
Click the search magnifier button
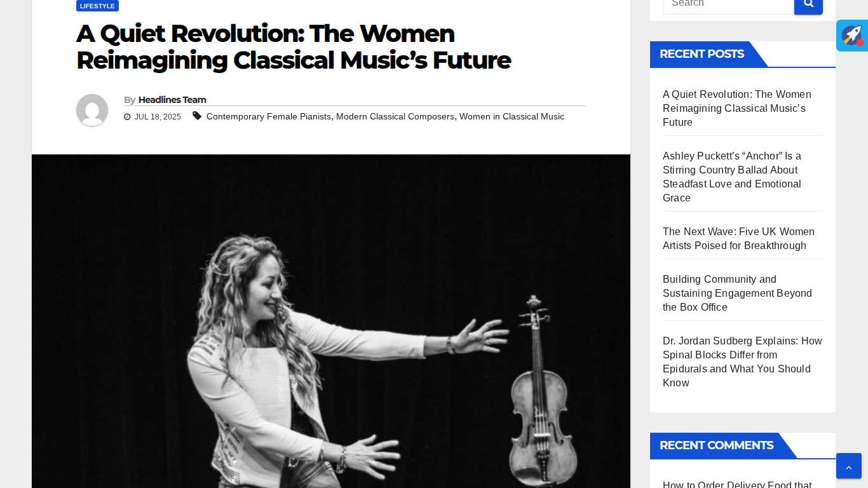point(808,4)
